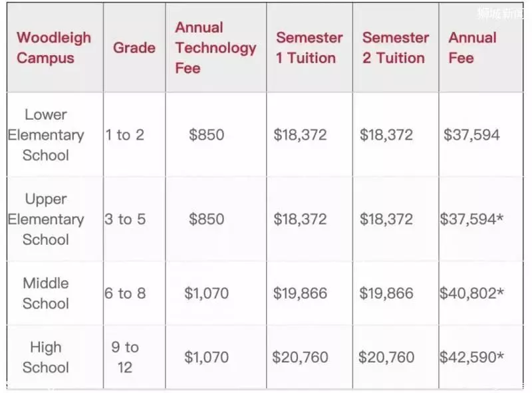The height and width of the screenshot is (393, 532).
Task: Click the Middle School row label
Action: 46,293
